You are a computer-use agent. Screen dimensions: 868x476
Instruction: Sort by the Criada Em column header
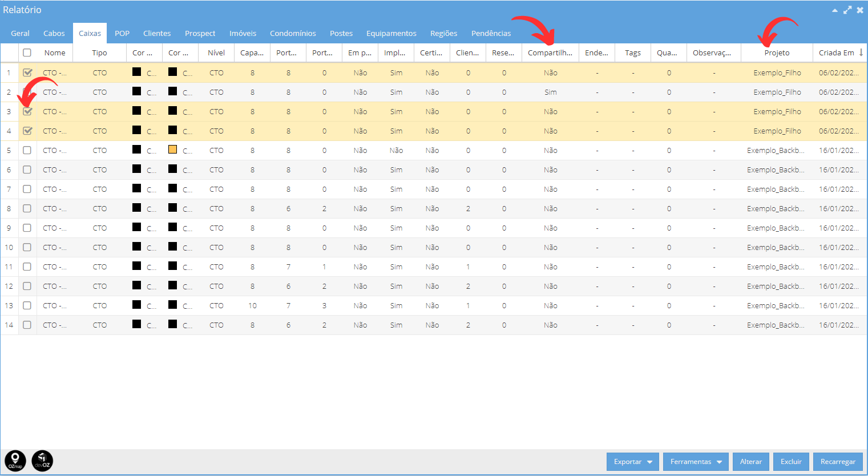(x=840, y=53)
